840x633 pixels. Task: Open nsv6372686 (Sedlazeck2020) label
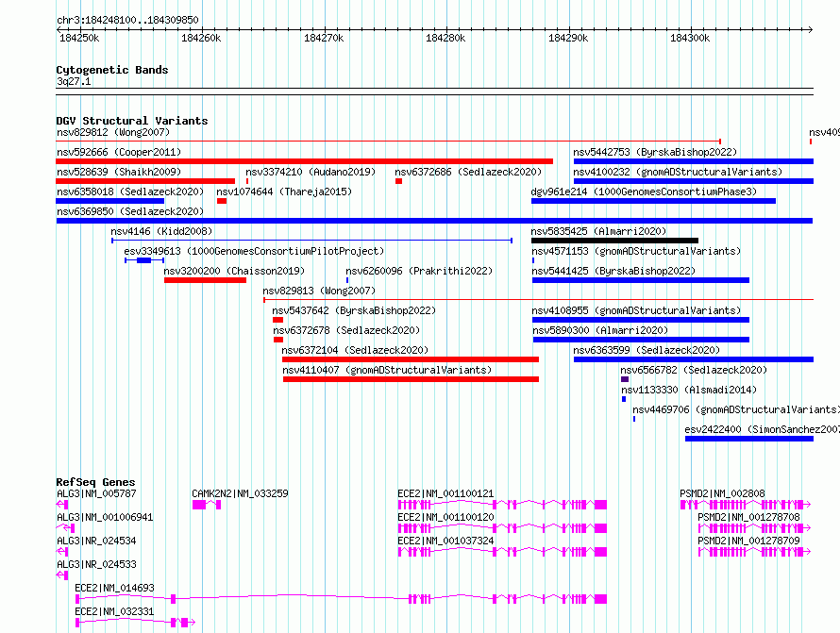coord(468,172)
